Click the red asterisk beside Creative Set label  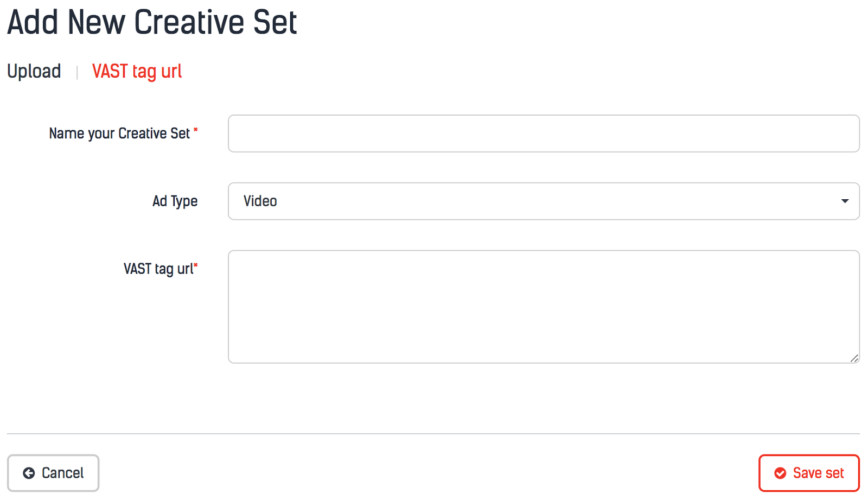196,130
